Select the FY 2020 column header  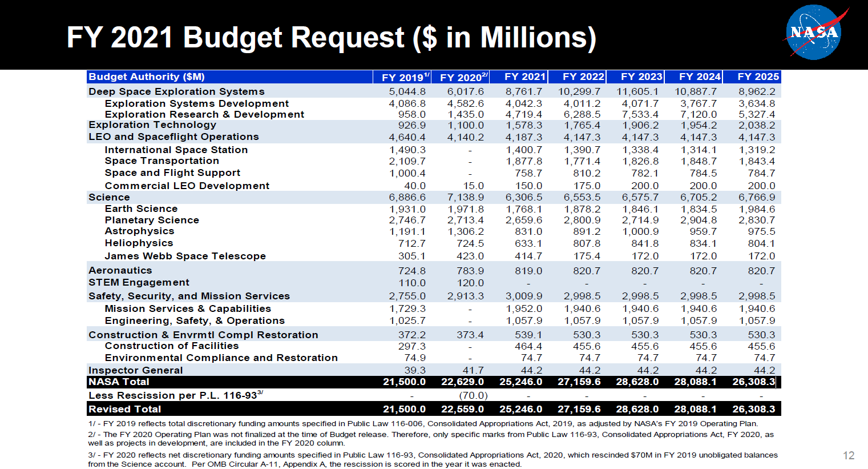click(x=461, y=77)
